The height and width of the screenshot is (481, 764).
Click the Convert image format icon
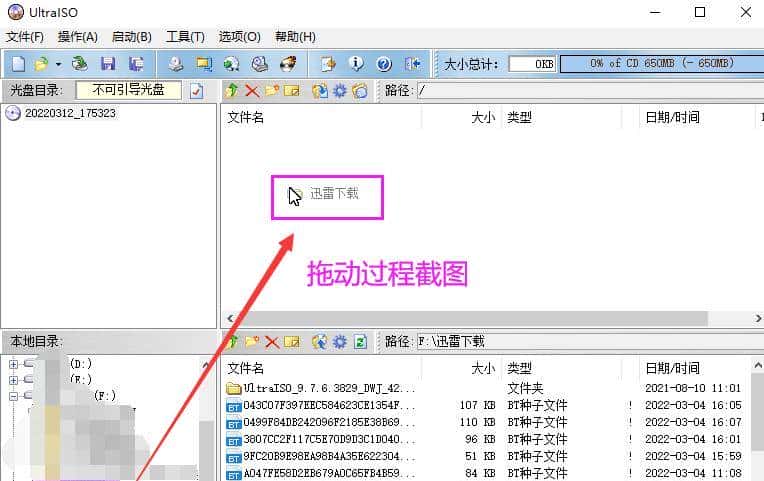[x=204, y=64]
